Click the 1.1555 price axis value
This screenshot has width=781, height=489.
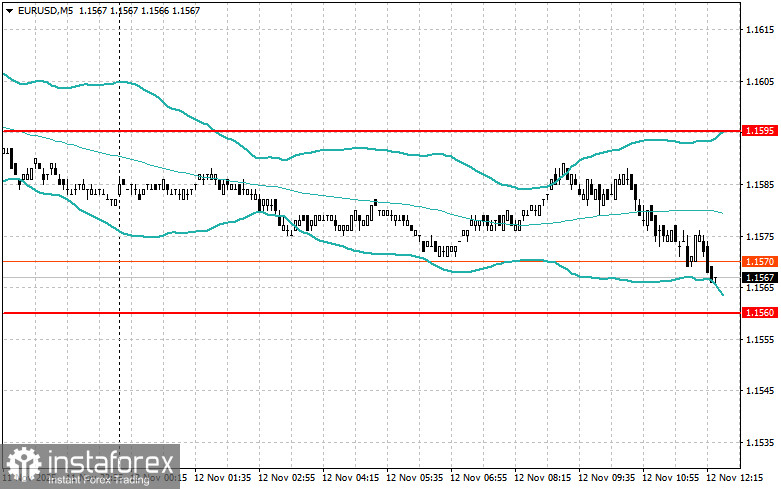pyautogui.click(x=760, y=340)
